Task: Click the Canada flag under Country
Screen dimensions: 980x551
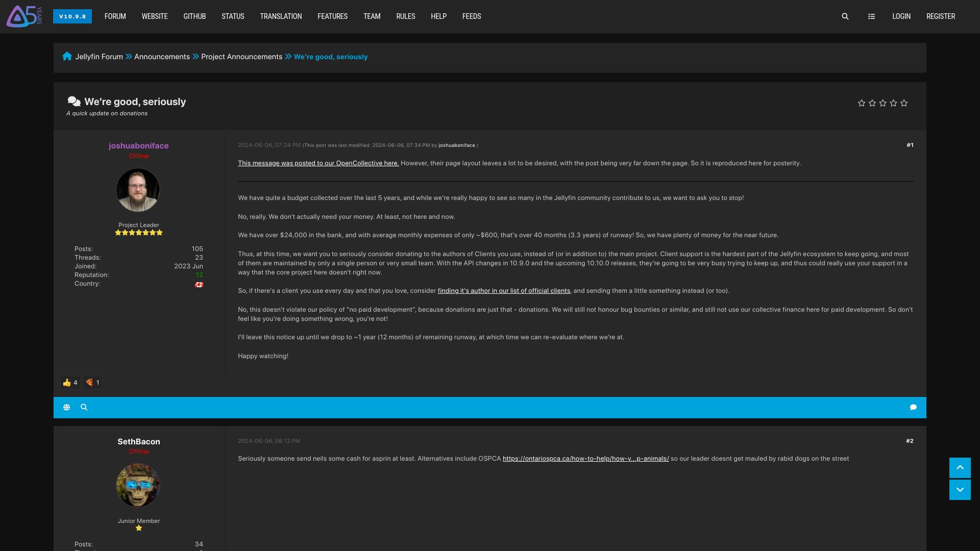Action: [x=199, y=285]
